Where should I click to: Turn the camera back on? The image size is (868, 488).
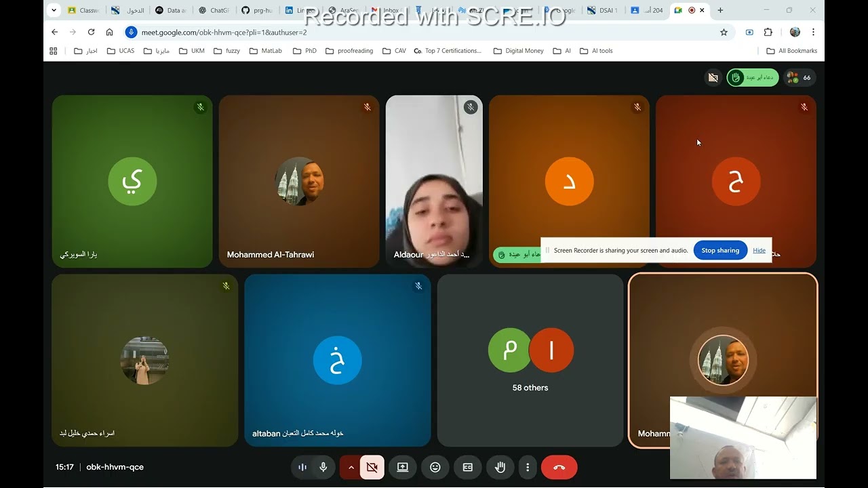[x=372, y=467]
